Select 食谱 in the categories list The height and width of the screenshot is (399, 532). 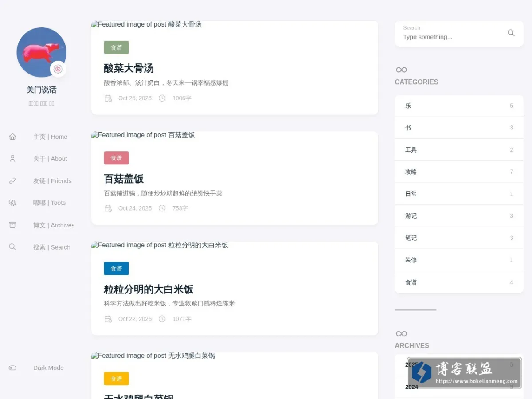click(459, 282)
